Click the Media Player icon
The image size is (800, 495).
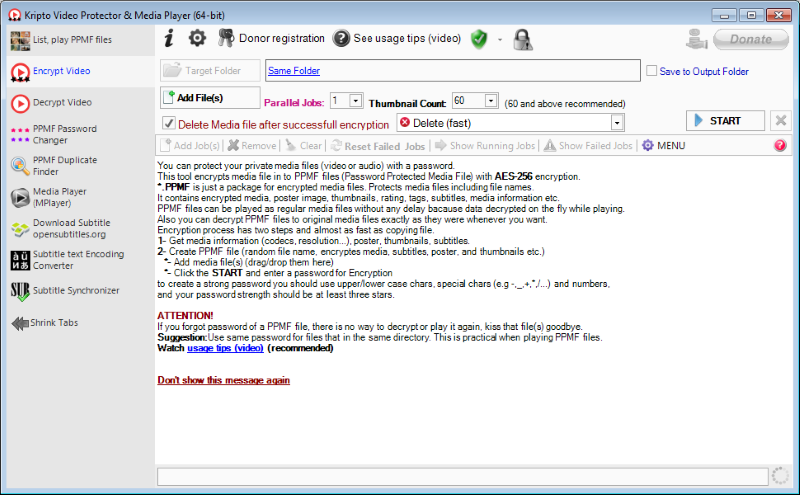(x=20, y=197)
